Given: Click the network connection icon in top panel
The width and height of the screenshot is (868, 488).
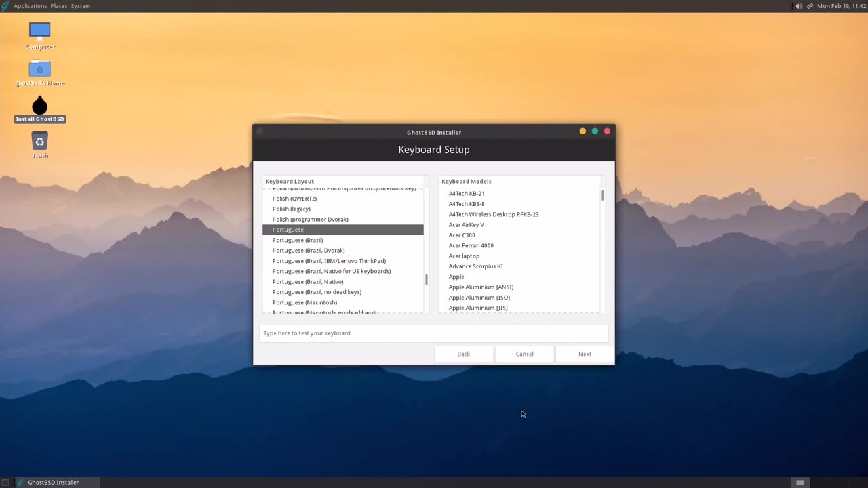Looking at the screenshot, I should tap(810, 6).
